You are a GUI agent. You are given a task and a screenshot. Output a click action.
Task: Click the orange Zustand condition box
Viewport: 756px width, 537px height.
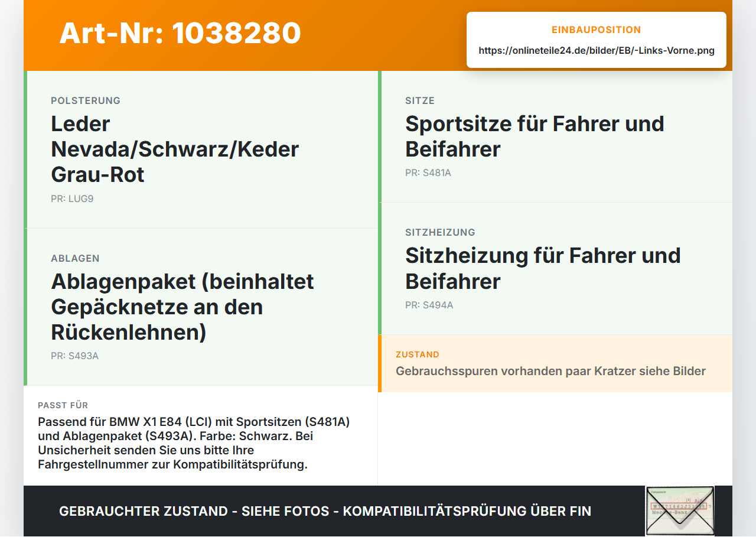click(x=555, y=363)
